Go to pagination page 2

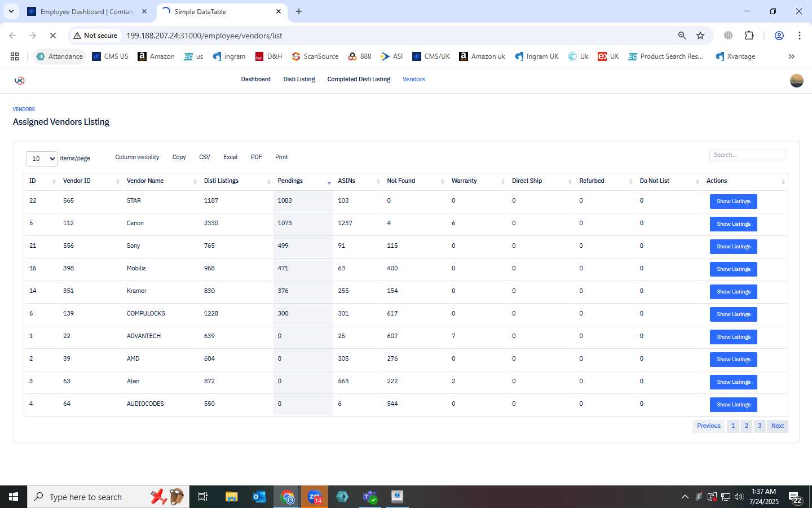point(746,426)
